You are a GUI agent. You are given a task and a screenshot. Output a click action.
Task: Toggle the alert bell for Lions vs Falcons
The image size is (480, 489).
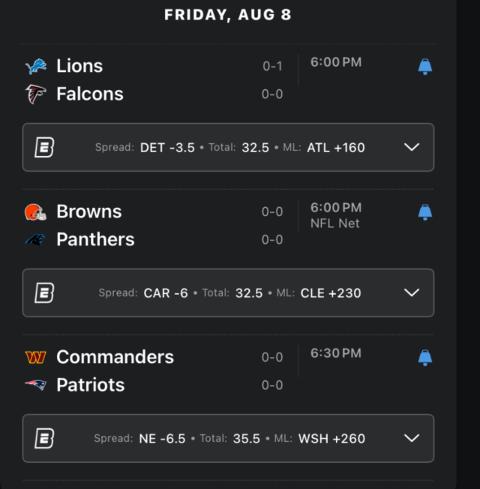click(425, 66)
